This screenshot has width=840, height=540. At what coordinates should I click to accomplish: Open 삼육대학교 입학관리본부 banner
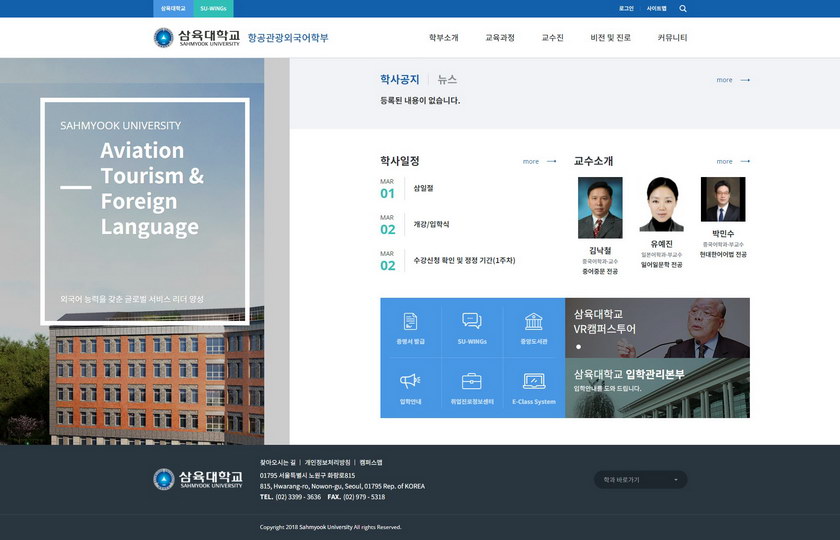(x=657, y=388)
